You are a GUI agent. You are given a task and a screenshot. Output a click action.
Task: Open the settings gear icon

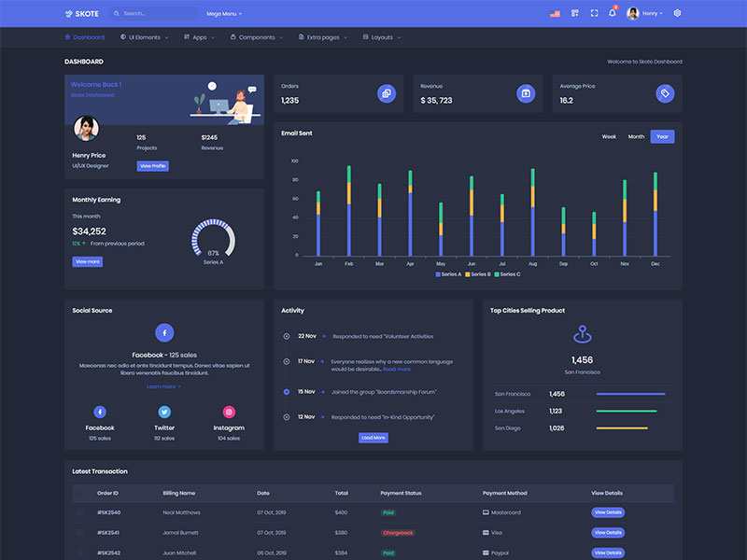pos(677,13)
